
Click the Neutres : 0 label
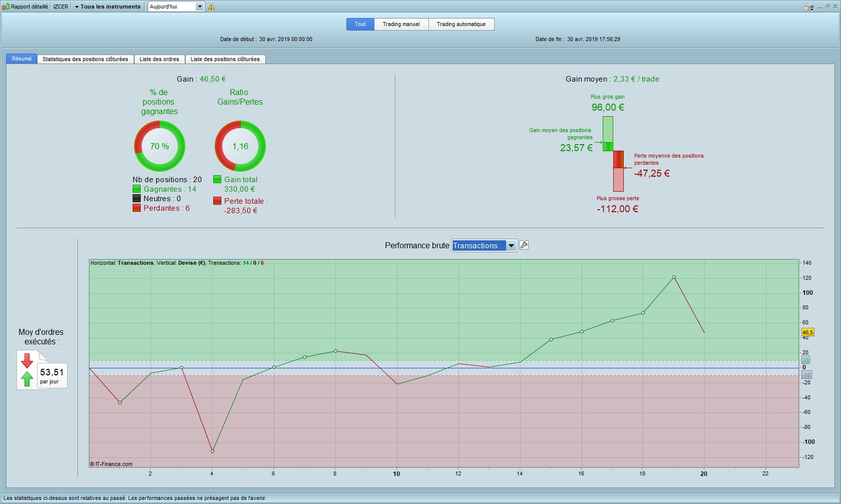click(162, 198)
